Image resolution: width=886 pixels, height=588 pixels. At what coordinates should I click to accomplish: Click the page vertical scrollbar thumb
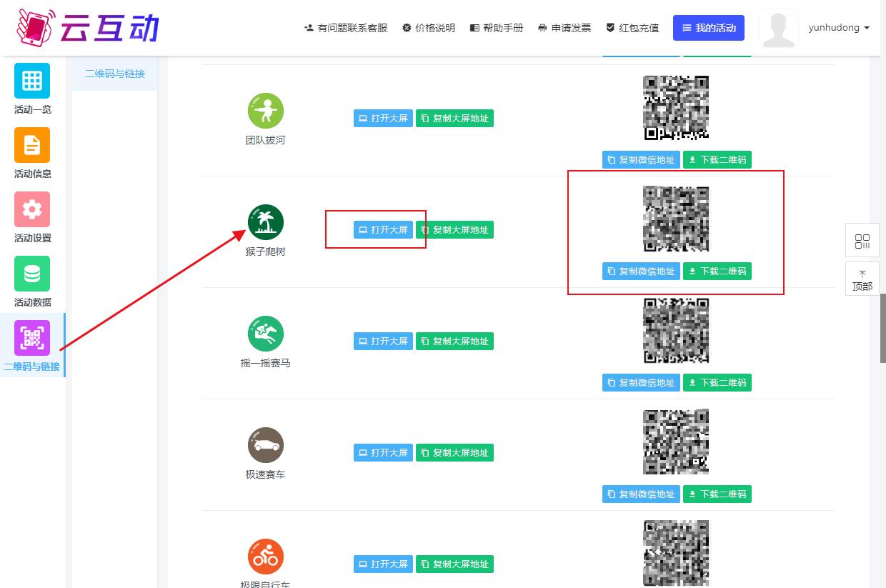coord(882,329)
